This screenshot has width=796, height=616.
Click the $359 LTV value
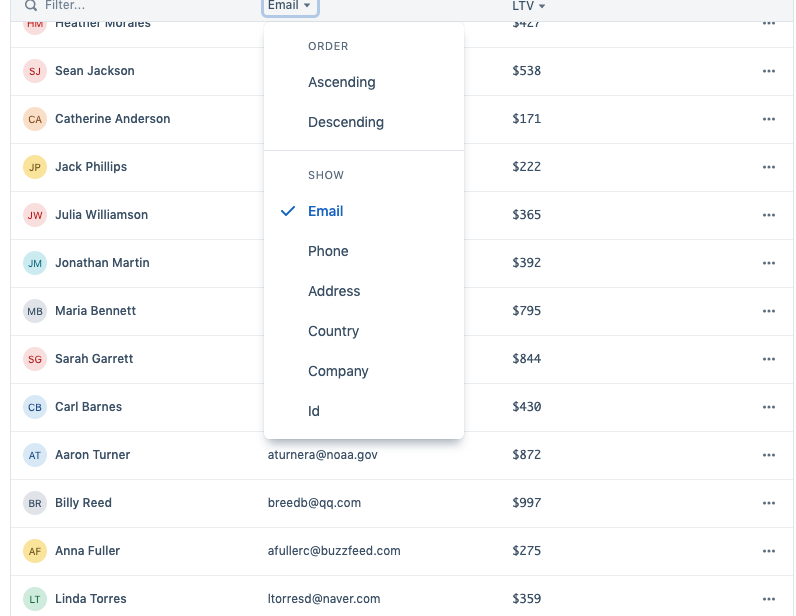tap(526, 599)
